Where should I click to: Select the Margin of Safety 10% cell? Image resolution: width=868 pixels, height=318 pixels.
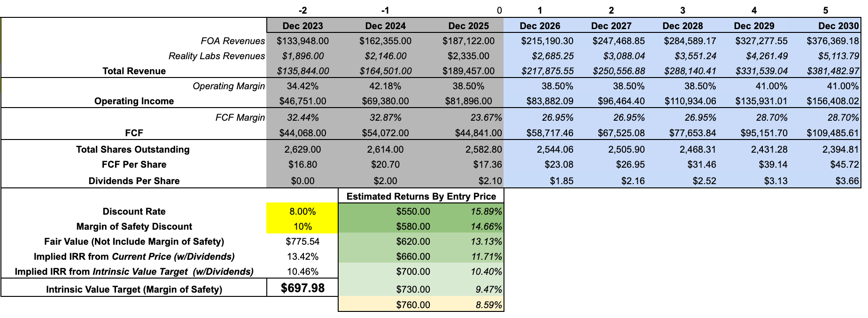pyautogui.click(x=302, y=226)
